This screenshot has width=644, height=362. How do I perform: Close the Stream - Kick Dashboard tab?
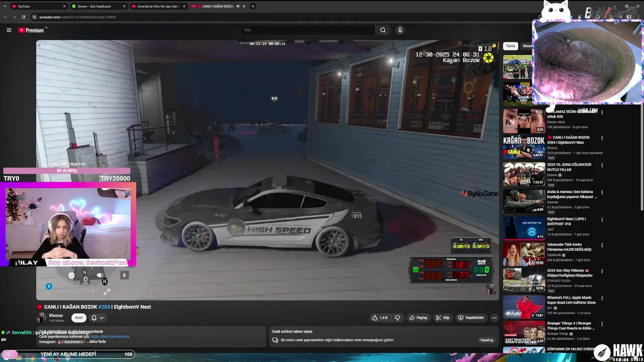(x=124, y=7)
